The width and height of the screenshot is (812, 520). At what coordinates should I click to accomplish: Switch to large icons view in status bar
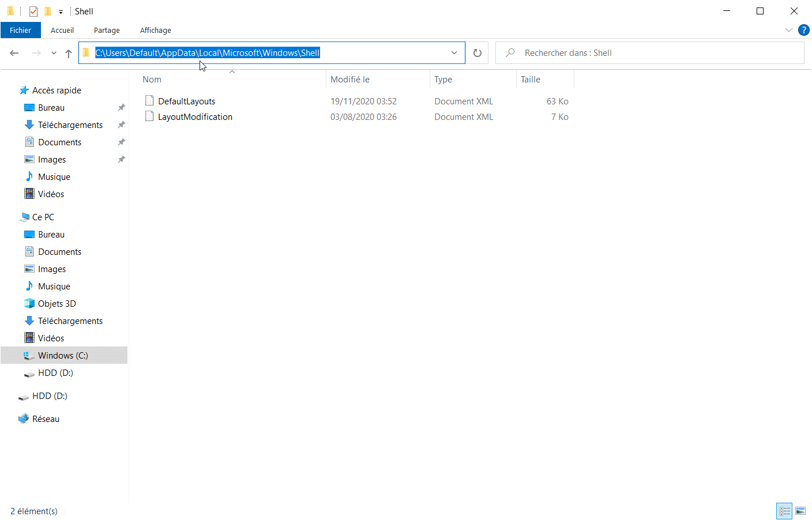[x=800, y=511]
